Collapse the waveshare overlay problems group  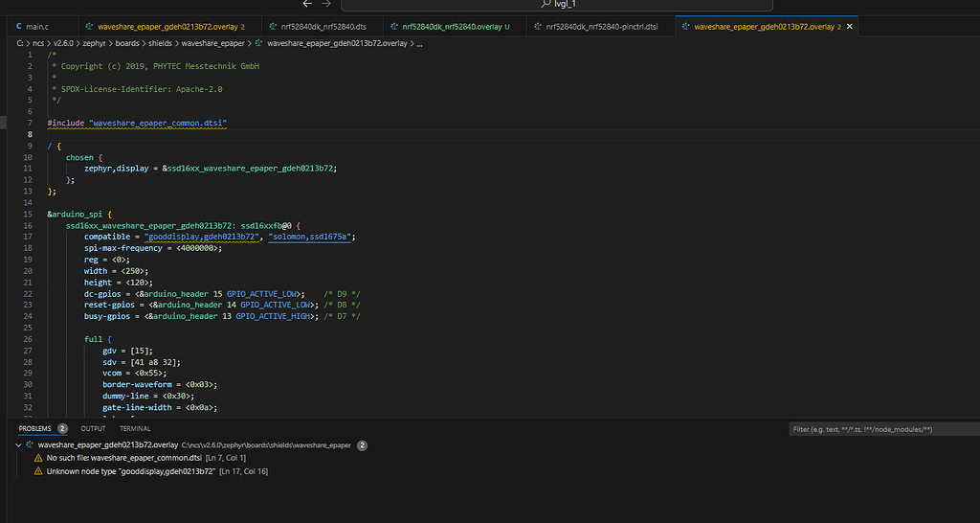[18, 445]
